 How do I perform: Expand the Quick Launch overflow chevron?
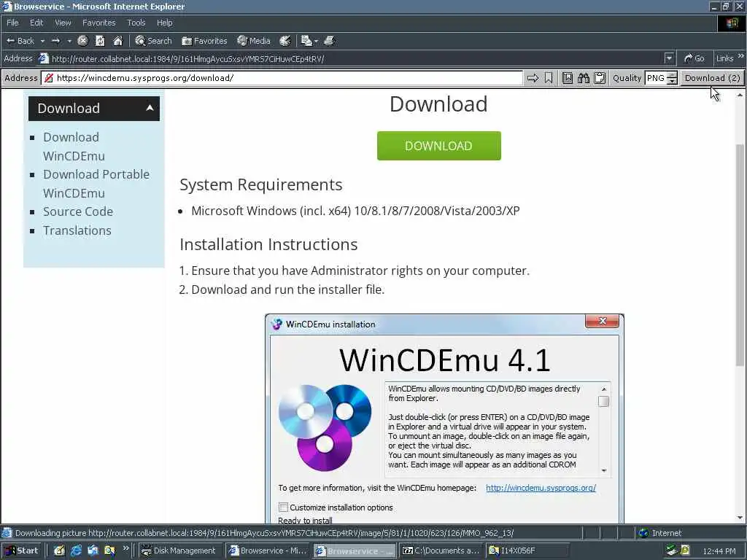click(x=125, y=548)
